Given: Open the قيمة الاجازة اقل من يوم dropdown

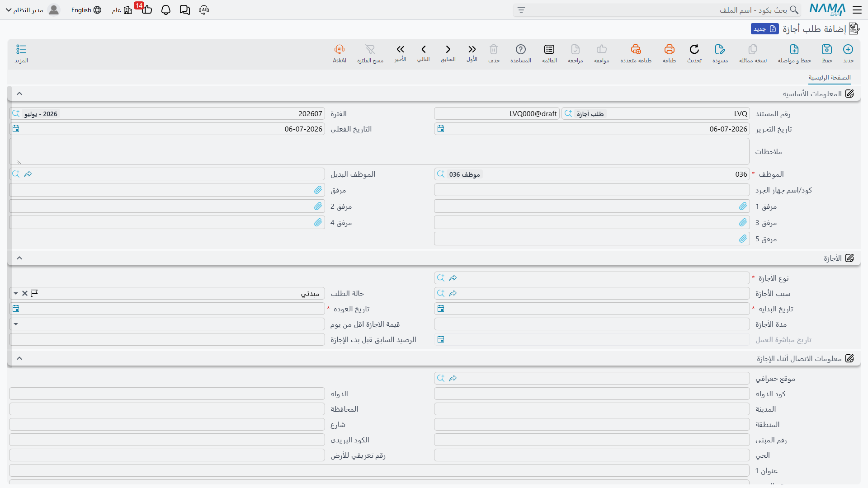Looking at the screenshot, I should [16, 324].
